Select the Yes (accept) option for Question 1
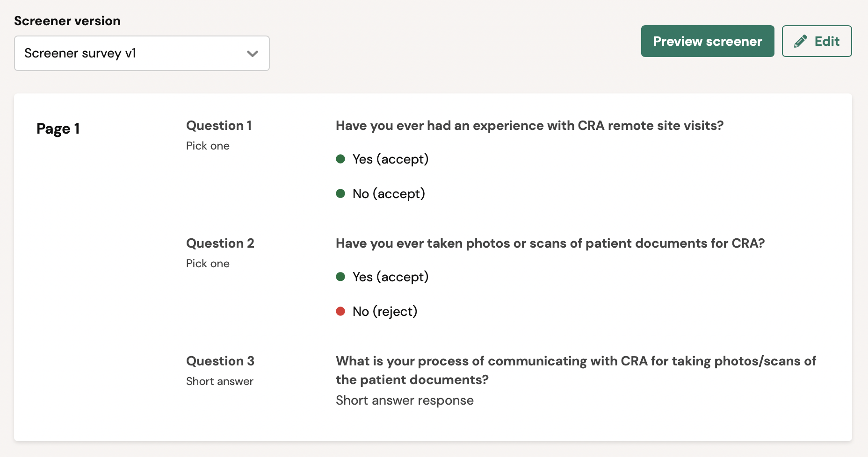 point(390,159)
